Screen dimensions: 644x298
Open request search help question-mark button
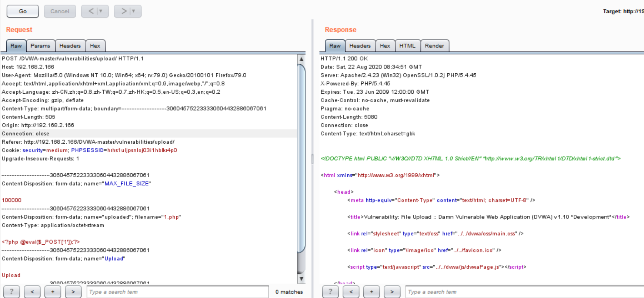click(x=11, y=292)
